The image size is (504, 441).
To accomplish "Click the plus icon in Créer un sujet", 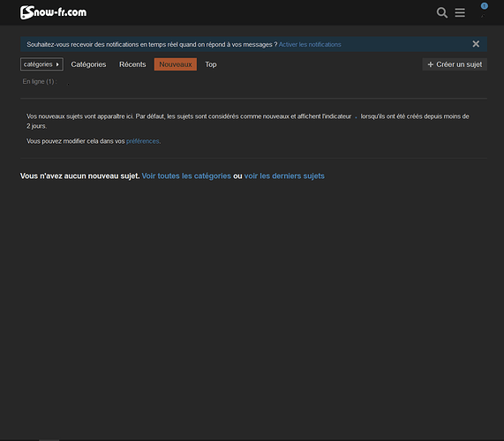I will (431, 64).
